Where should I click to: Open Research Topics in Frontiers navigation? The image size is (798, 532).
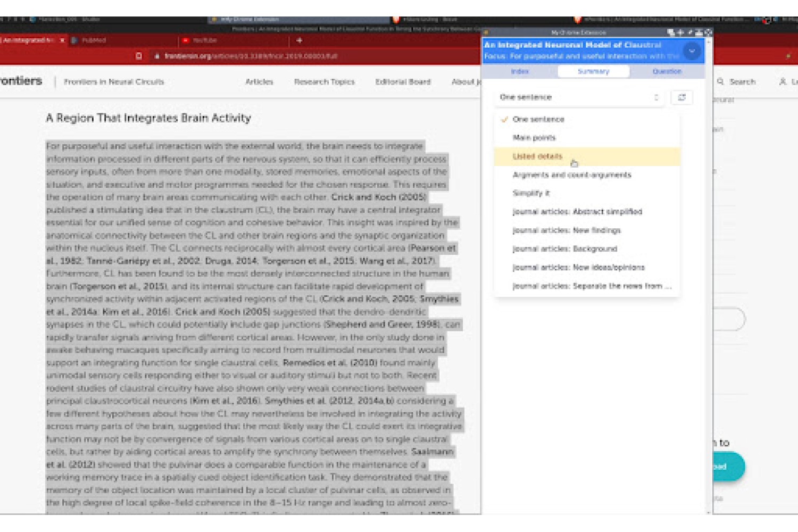tap(324, 82)
